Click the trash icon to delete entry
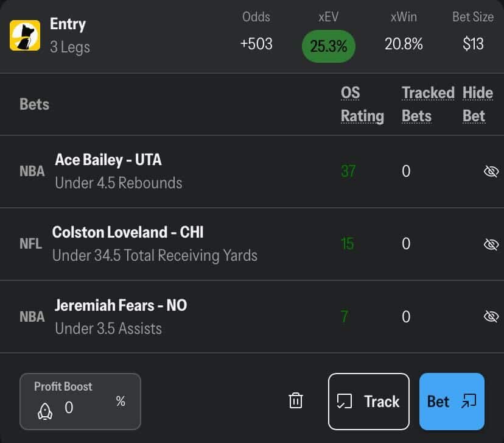This screenshot has height=443, width=504. click(x=296, y=401)
